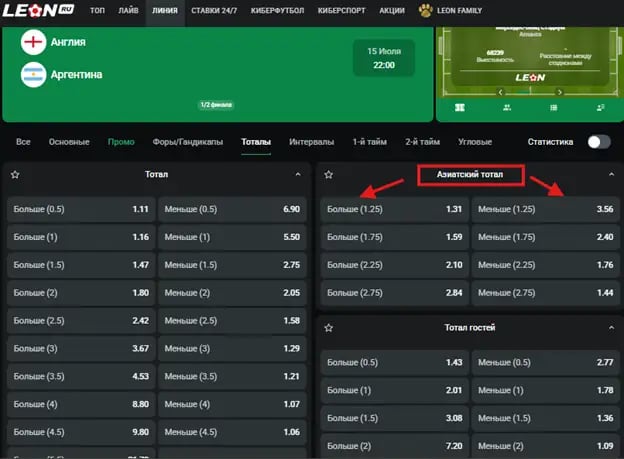Switch to the 1-й тайм tab
The width and height of the screenshot is (624, 459).
370,142
